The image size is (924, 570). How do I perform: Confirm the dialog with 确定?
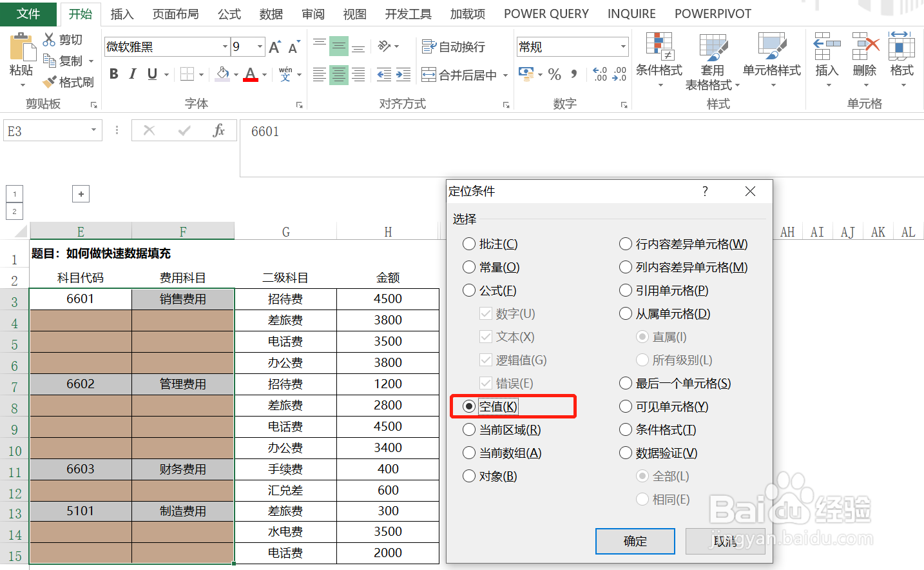coord(635,541)
